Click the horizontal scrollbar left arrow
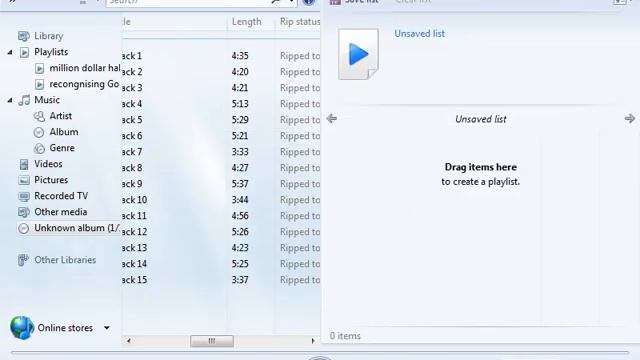The image size is (640, 360). [129, 341]
